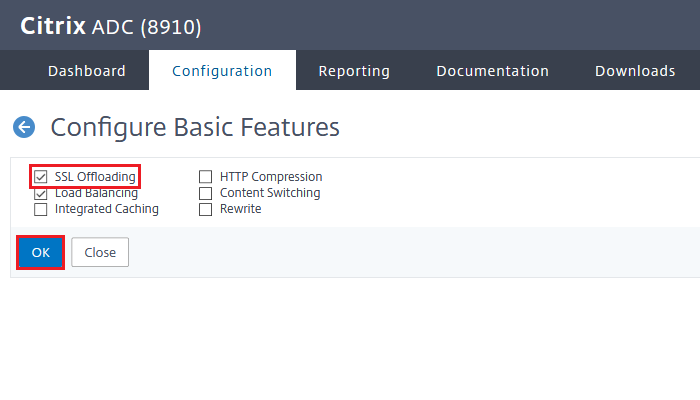Image resolution: width=700 pixels, height=400 pixels.
Task: Open the Downloads tab
Action: (x=635, y=71)
